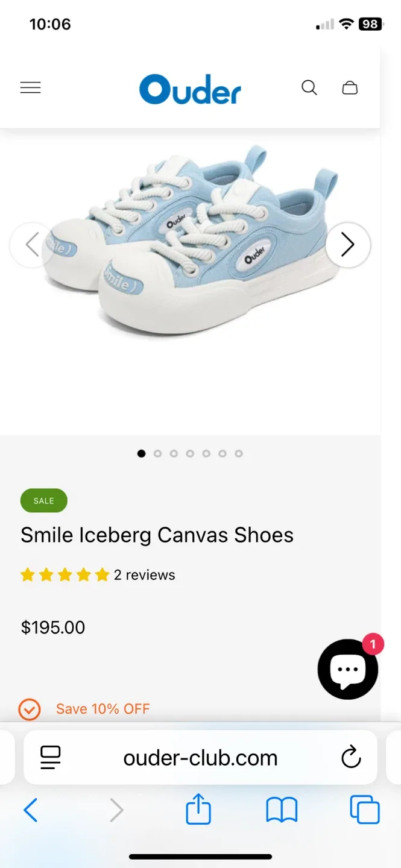This screenshot has width=401, height=868.
Task: Open the search icon
Action: tap(309, 87)
